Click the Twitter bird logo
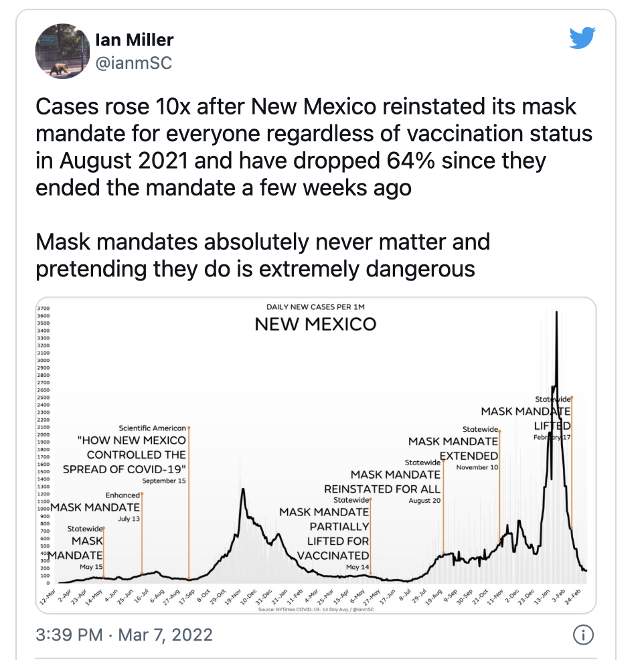 coord(582,37)
